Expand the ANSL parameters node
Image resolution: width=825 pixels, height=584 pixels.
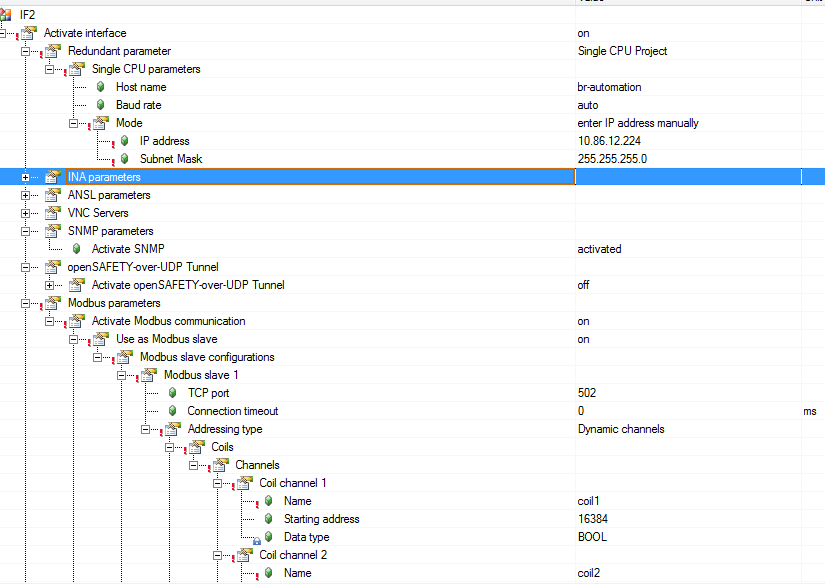(27, 195)
